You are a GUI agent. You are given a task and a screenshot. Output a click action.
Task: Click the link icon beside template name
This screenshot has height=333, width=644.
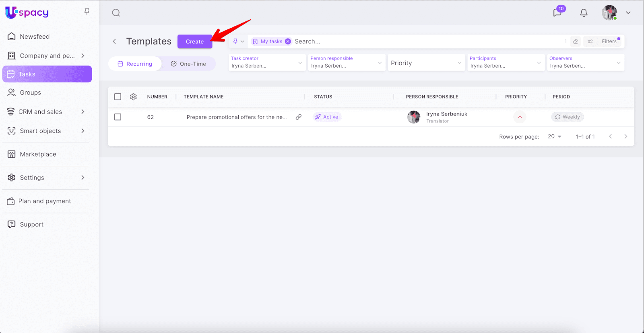coord(299,117)
